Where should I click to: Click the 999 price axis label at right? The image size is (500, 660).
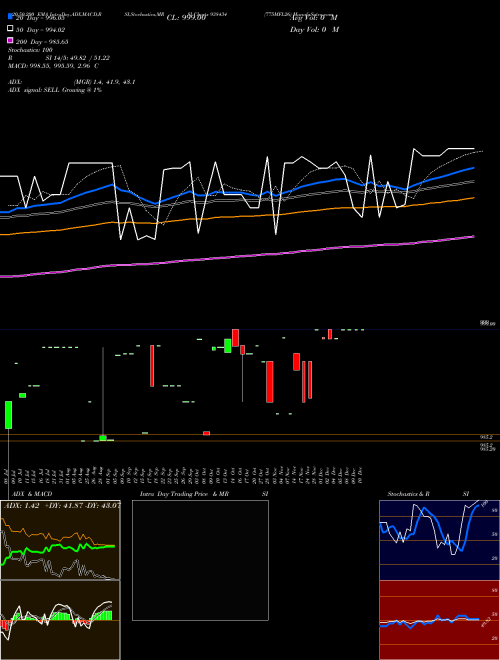point(487,323)
